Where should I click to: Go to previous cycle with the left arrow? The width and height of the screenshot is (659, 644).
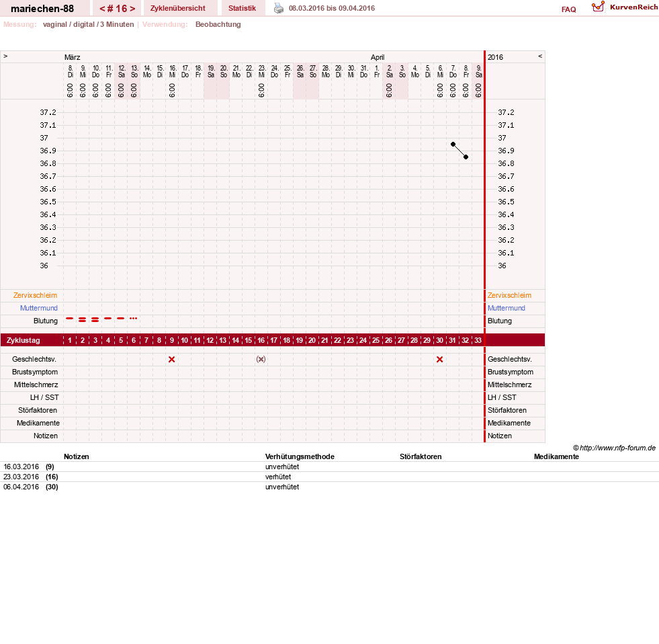[102, 9]
